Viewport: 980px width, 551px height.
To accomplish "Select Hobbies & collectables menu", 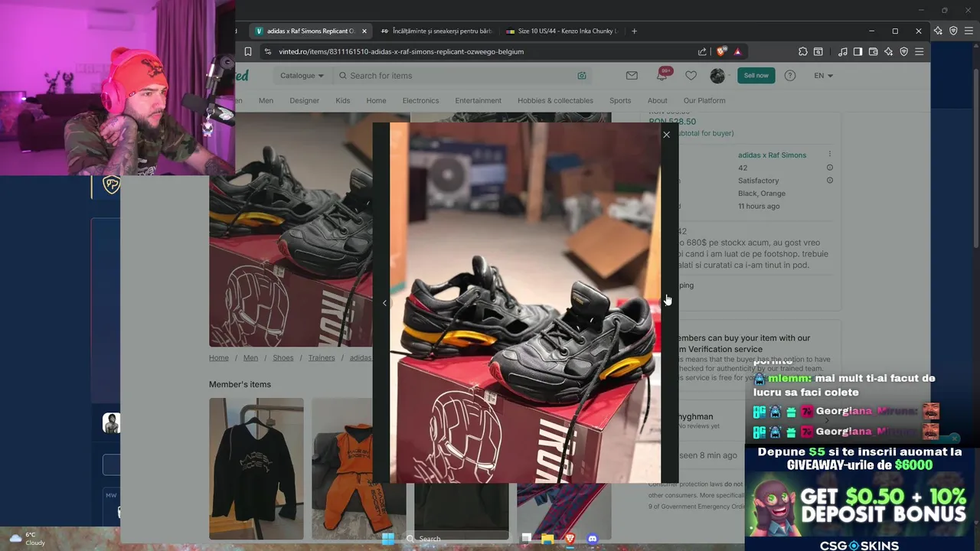I will (x=555, y=100).
